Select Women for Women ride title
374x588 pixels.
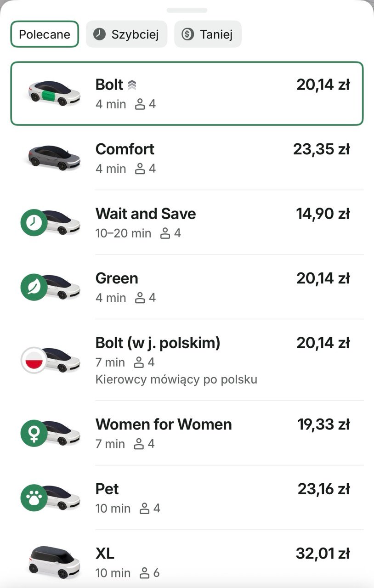point(164,424)
